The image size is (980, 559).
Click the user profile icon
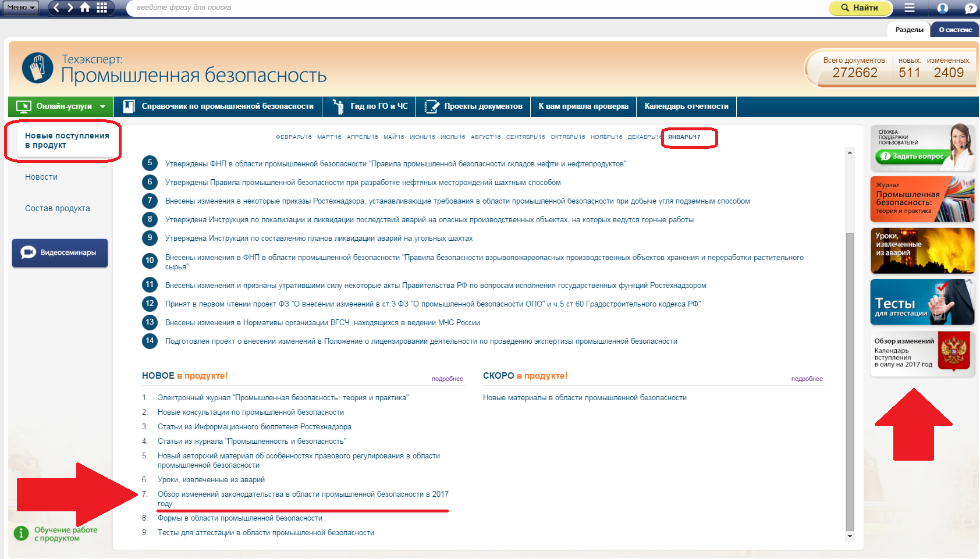pyautogui.click(x=943, y=8)
